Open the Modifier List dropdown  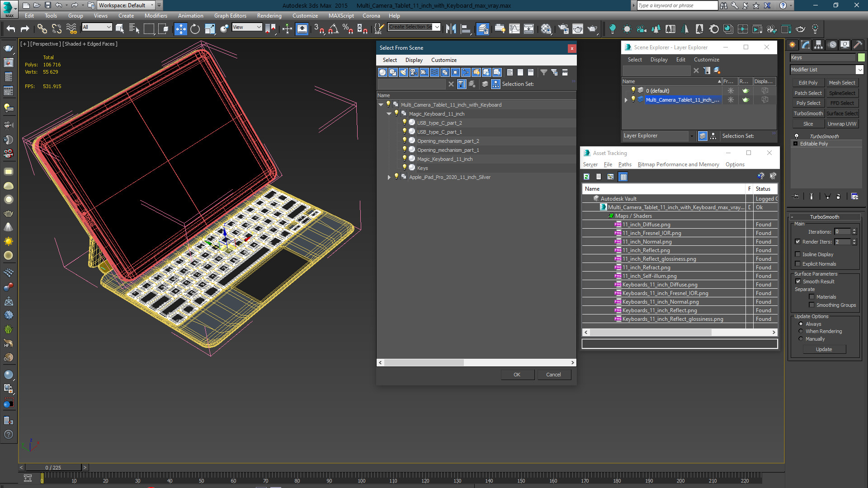pos(859,70)
